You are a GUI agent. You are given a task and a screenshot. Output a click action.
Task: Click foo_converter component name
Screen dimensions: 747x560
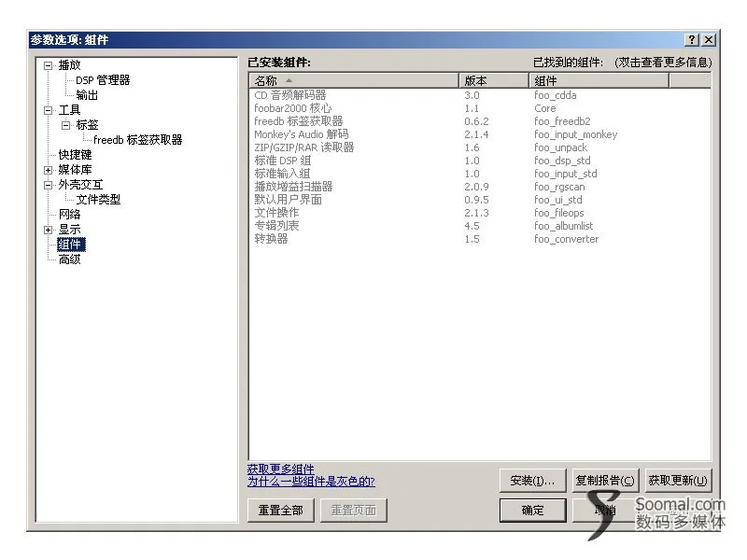tap(566, 239)
